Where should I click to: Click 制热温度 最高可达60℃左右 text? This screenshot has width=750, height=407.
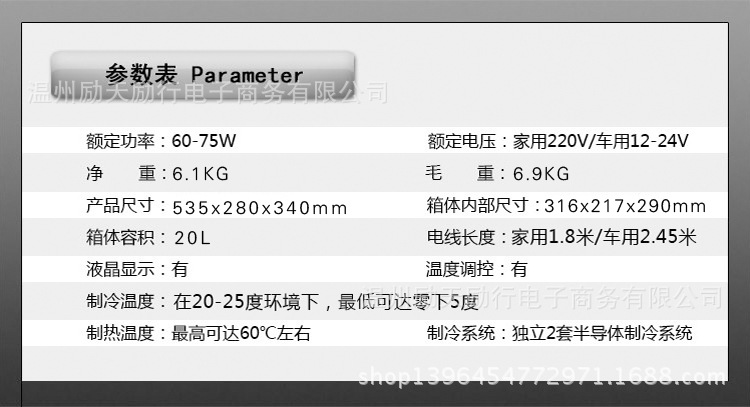point(199,333)
